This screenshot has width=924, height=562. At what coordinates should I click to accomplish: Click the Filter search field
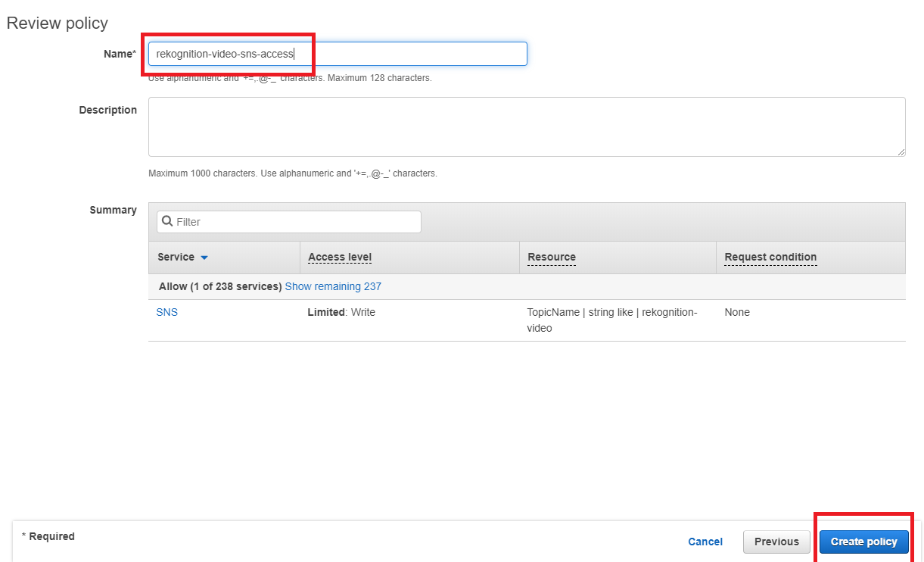coord(295,222)
